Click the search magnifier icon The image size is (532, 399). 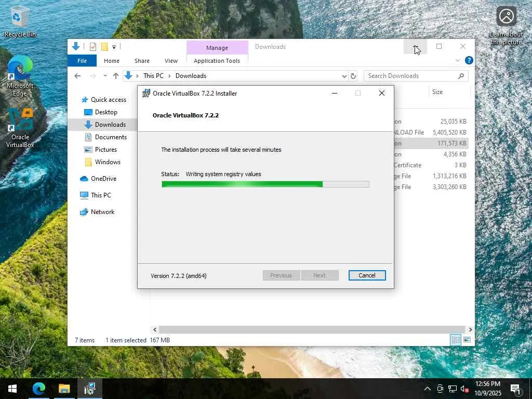461,76
